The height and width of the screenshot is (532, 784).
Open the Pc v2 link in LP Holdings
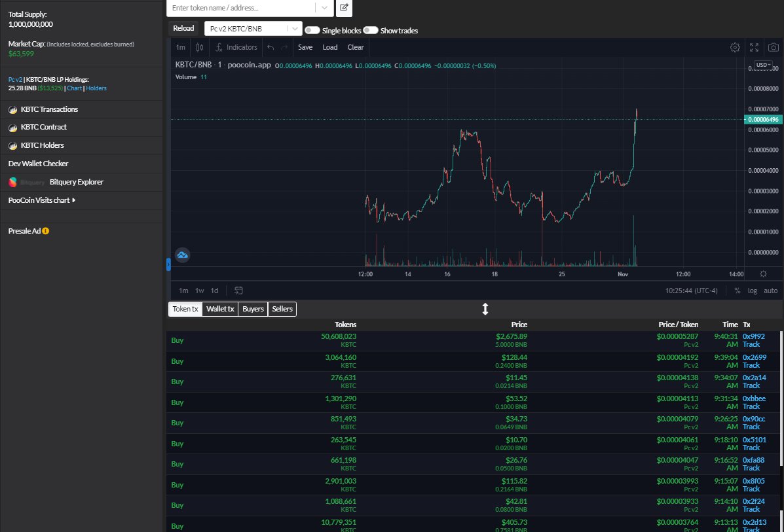[x=15, y=80]
